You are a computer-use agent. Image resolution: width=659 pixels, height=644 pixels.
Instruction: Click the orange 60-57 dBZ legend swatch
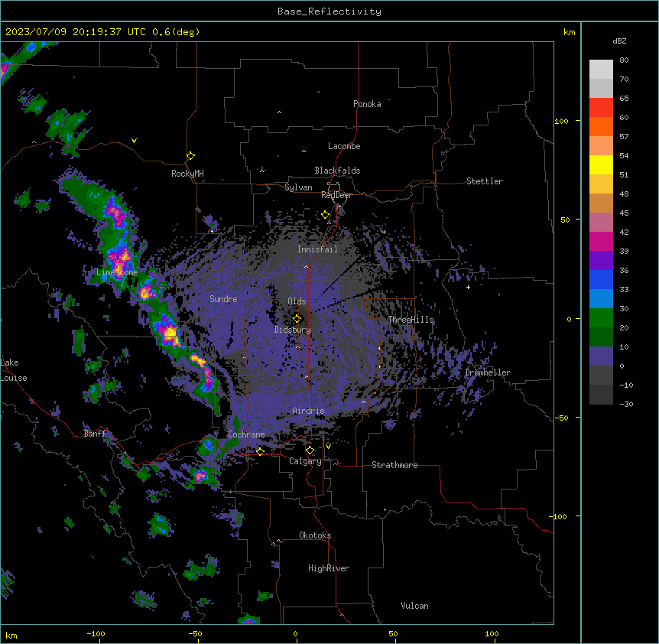[601, 126]
